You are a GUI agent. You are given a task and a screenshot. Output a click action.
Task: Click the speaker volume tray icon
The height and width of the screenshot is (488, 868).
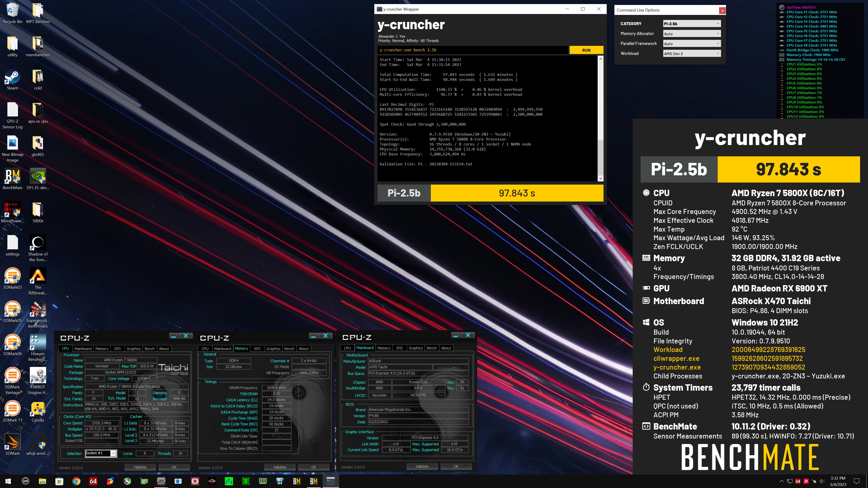point(822,481)
